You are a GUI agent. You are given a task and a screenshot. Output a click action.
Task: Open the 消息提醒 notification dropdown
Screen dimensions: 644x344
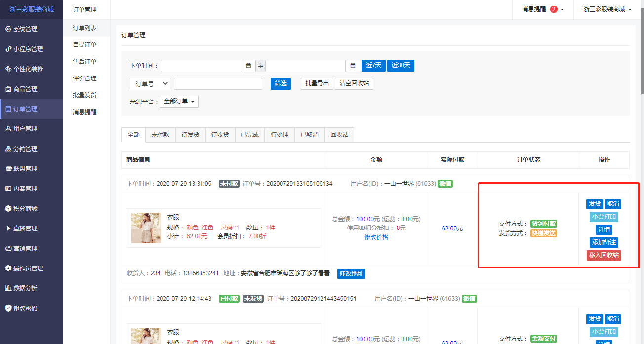[x=543, y=9]
